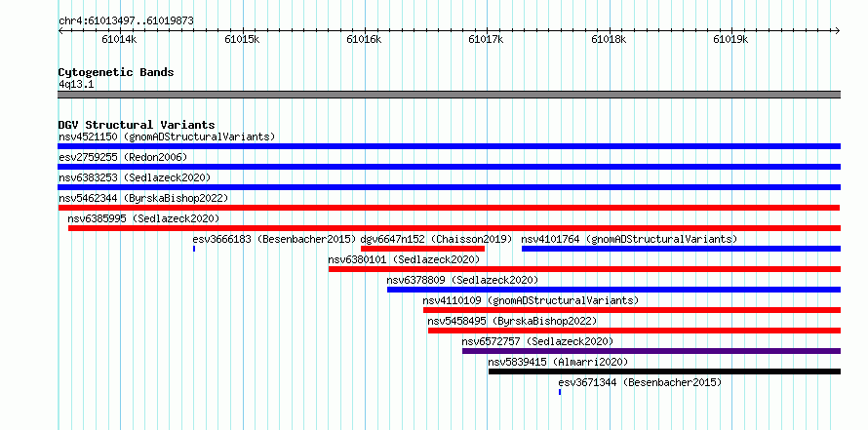Click the left arrow on the ruler
868x430 pixels.
[60, 30]
